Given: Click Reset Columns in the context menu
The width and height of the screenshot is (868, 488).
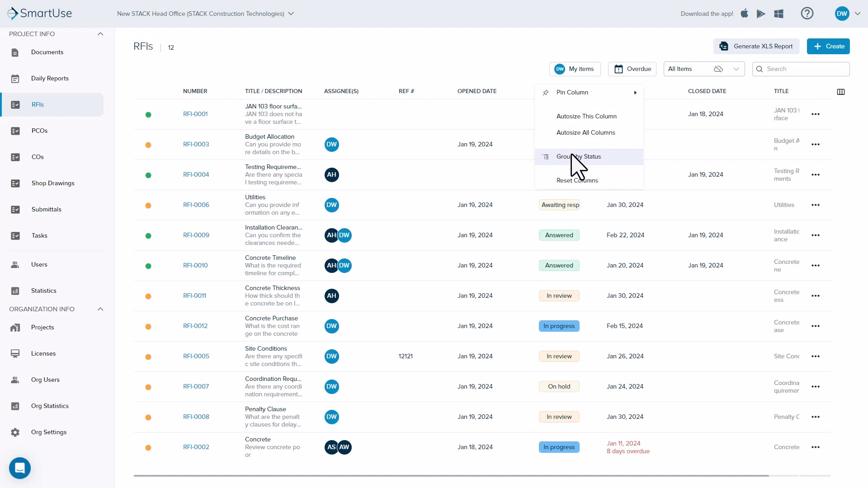Looking at the screenshot, I should pyautogui.click(x=577, y=180).
